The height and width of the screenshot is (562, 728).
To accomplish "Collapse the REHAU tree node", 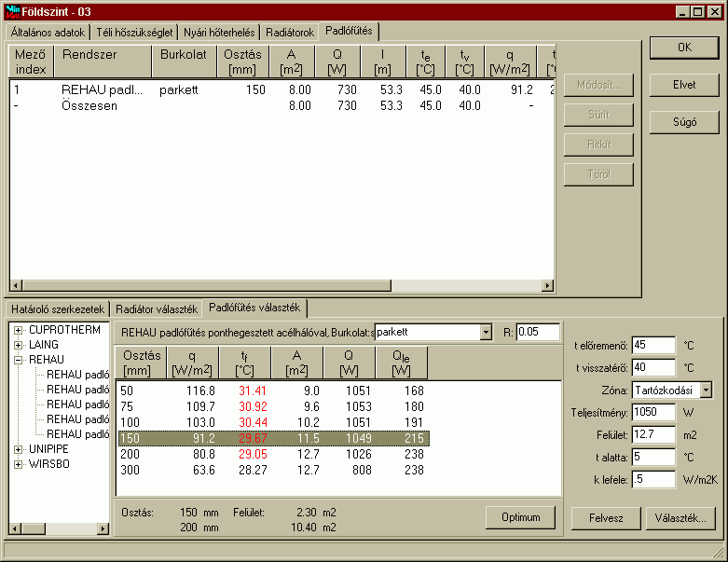I will [18, 360].
